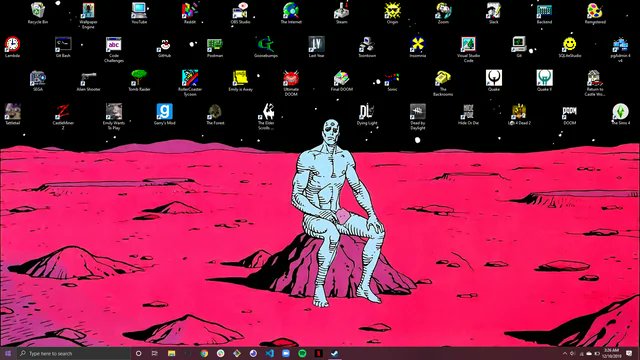The height and width of the screenshot is (360, 640).
Task: Open the Slack desktop shortcut
Action: (493, 13)
